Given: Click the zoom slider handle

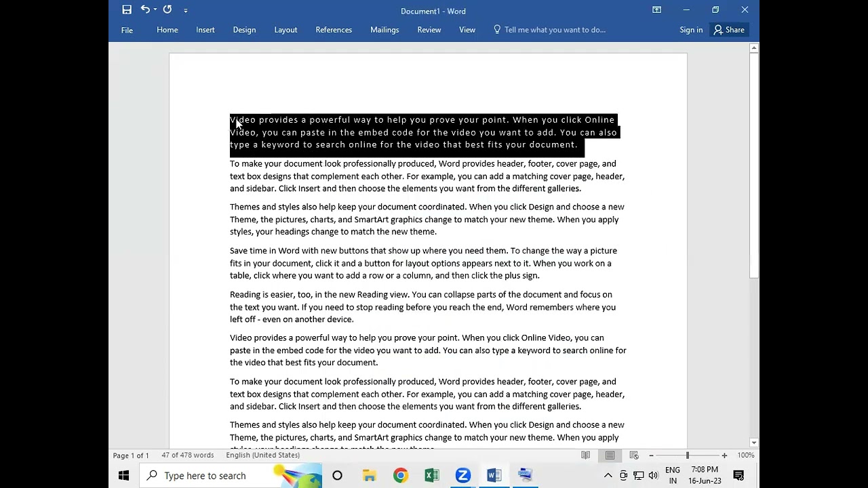Looking at the screenshot, I should [x=687, y=455].
